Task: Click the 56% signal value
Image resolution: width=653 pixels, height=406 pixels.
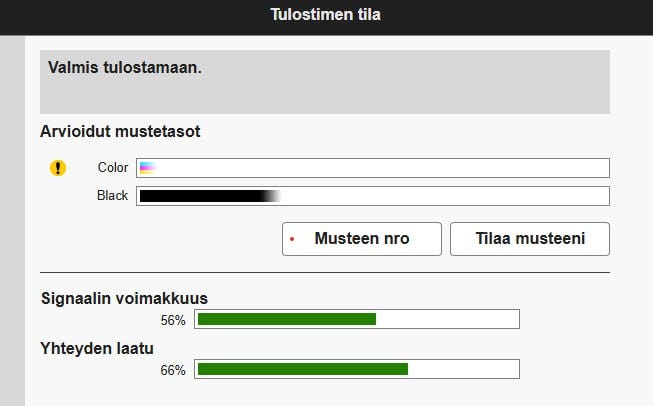Action: (173, 320)
